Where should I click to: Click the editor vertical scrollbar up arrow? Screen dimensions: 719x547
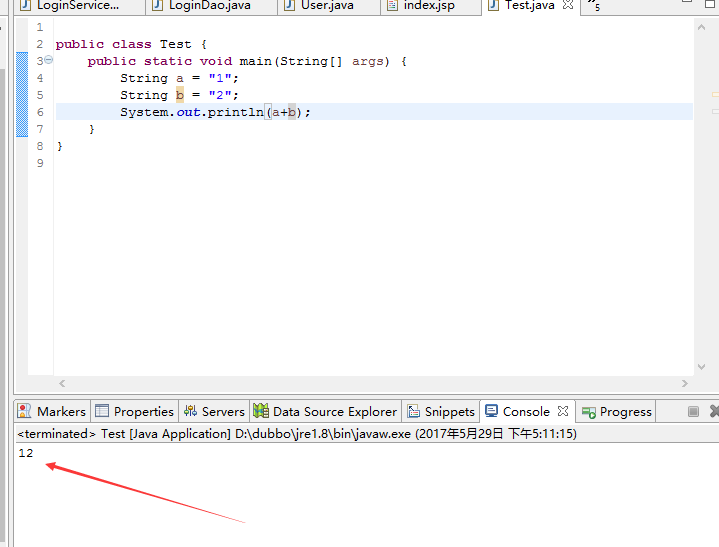pos(700,26)
